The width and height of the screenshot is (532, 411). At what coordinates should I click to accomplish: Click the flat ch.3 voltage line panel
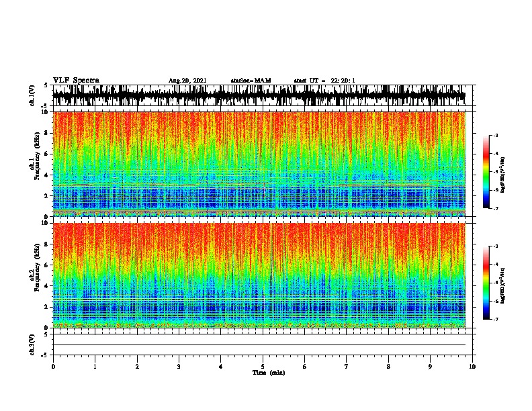pyautogui.click(x=263, y=345)
